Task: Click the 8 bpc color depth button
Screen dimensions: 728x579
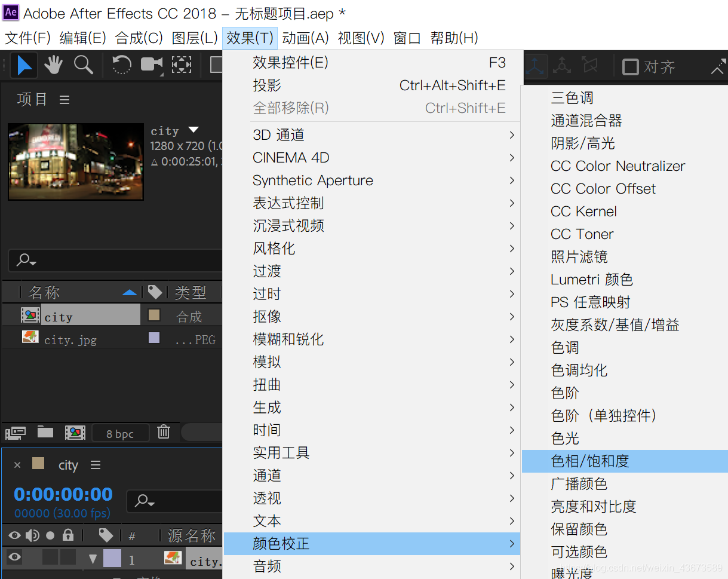Action: (120, 434)
